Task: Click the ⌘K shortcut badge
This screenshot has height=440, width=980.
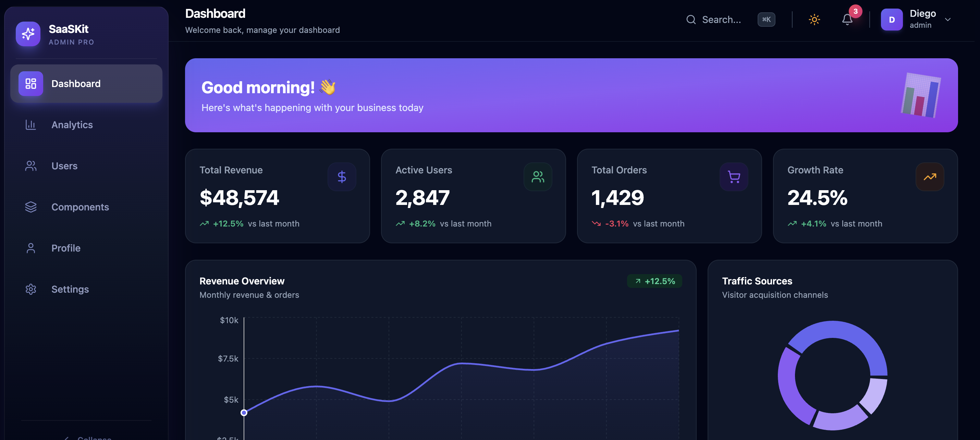Action: [x=766, y=20]
